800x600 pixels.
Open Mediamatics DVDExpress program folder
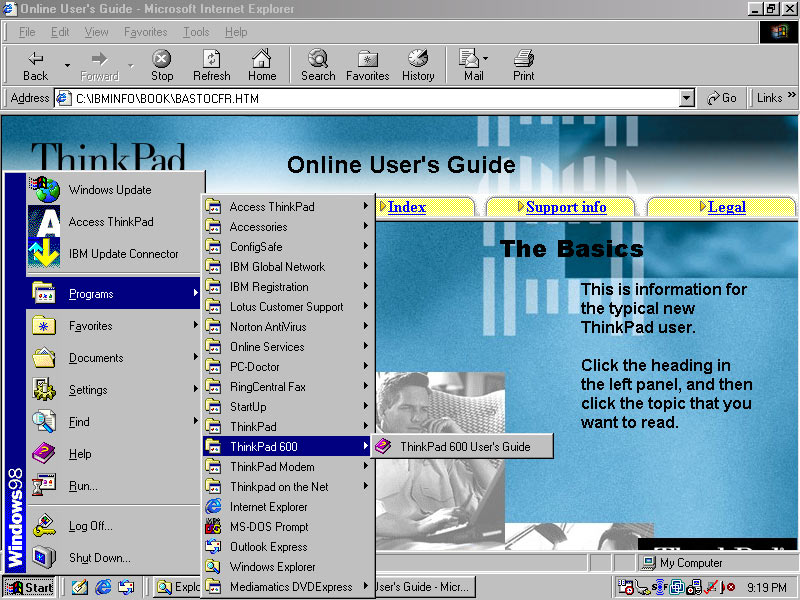(288, 587)
